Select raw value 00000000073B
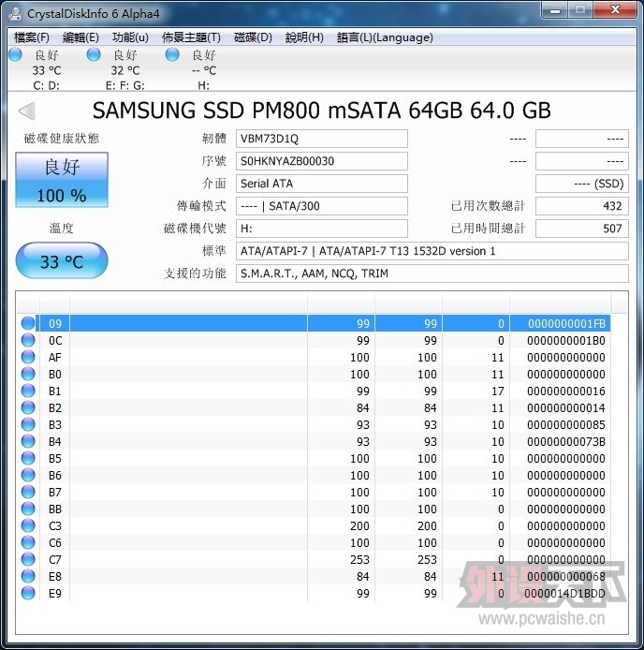The width and height of the screenshot is (644, 650). coord(566,442)
